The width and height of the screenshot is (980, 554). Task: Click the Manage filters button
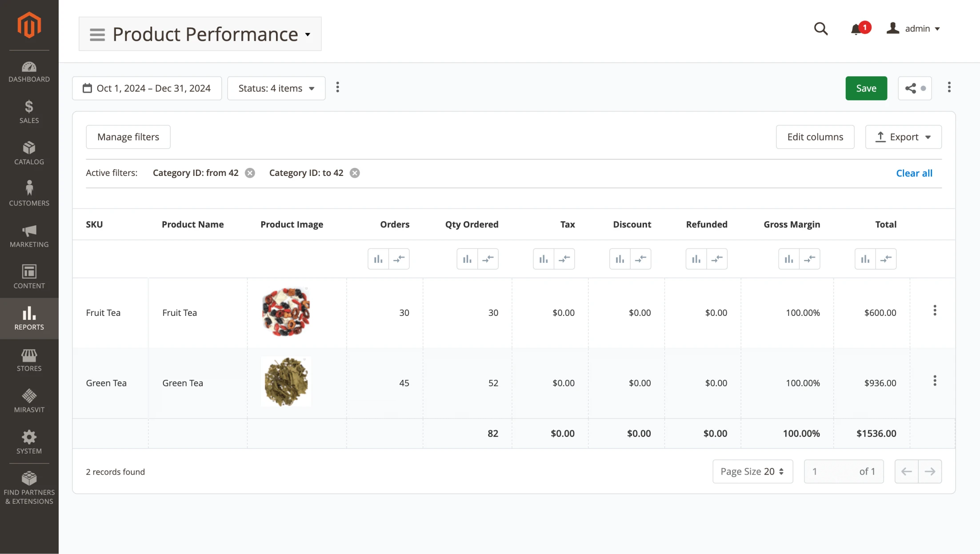pyautogui.click(x=128, y=137)
